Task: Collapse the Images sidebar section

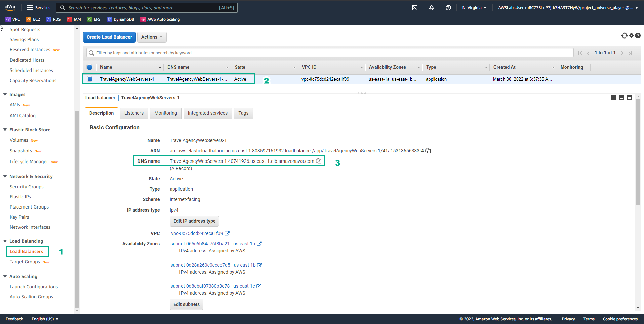Action: pyautogui.click(x=5, y=94)
